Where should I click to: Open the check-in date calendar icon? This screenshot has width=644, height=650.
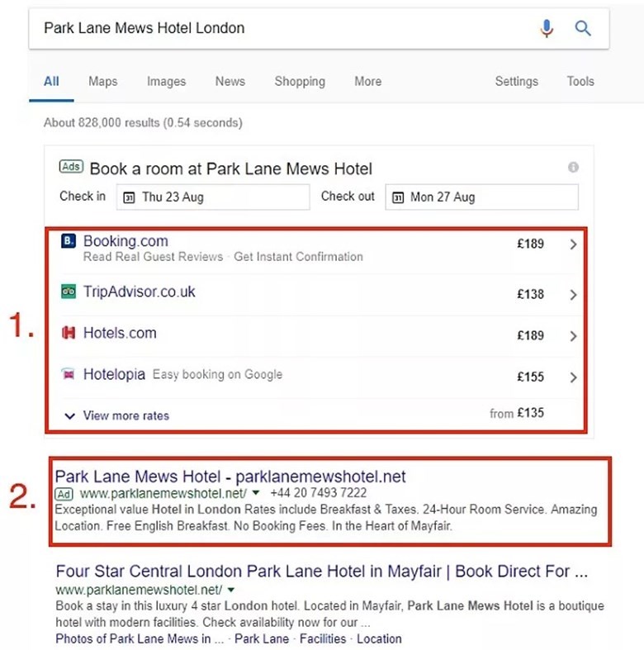pyautogui.click(x=129, y=197)
